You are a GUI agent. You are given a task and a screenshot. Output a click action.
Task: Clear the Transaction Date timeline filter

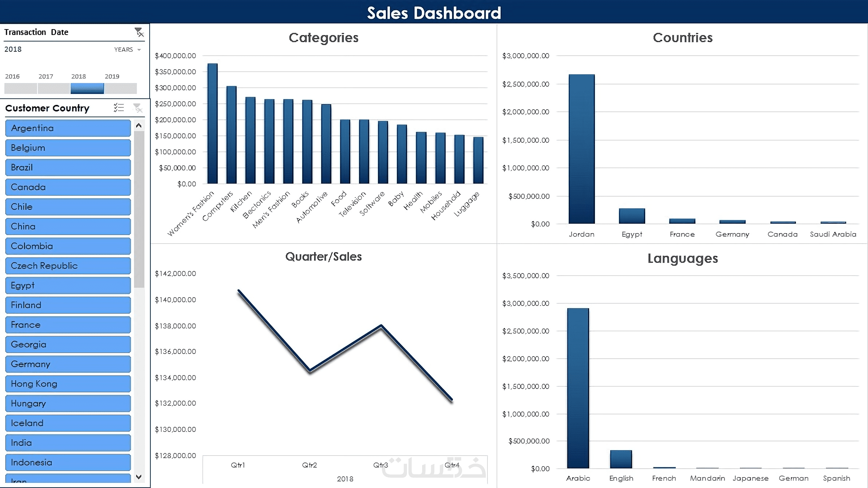139,32
